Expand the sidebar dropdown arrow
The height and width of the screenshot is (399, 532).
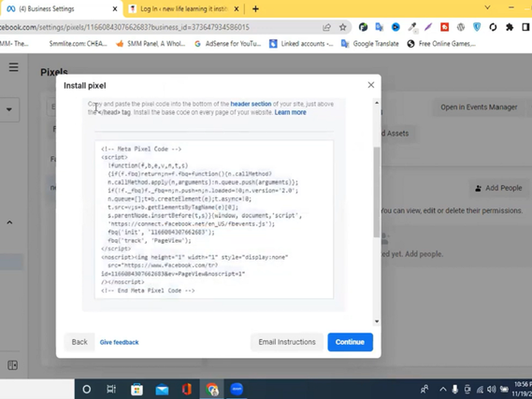tap(9, 109)
